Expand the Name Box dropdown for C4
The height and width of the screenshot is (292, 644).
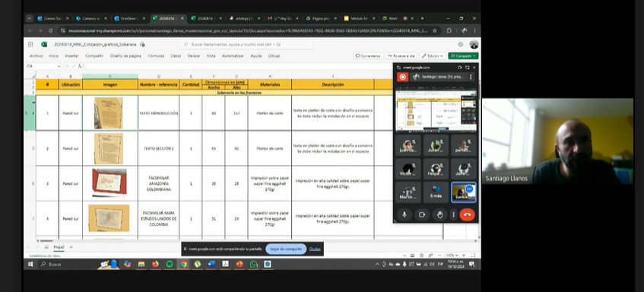59,66
